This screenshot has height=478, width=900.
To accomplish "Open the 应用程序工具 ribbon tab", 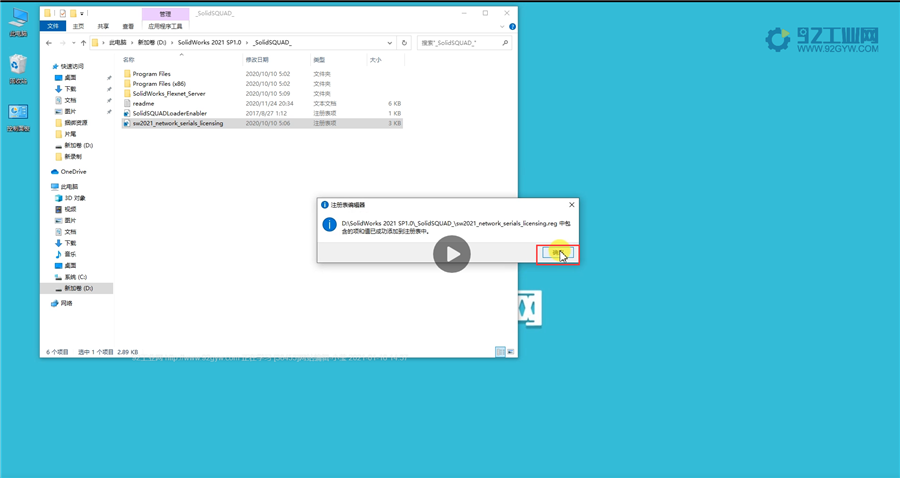I will click(x=165, y=26).
